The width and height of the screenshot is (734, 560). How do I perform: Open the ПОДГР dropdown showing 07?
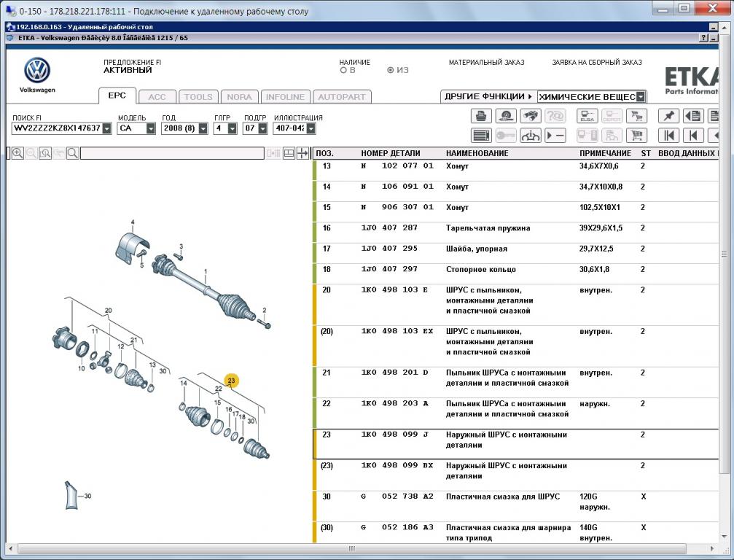click(262, 128)
